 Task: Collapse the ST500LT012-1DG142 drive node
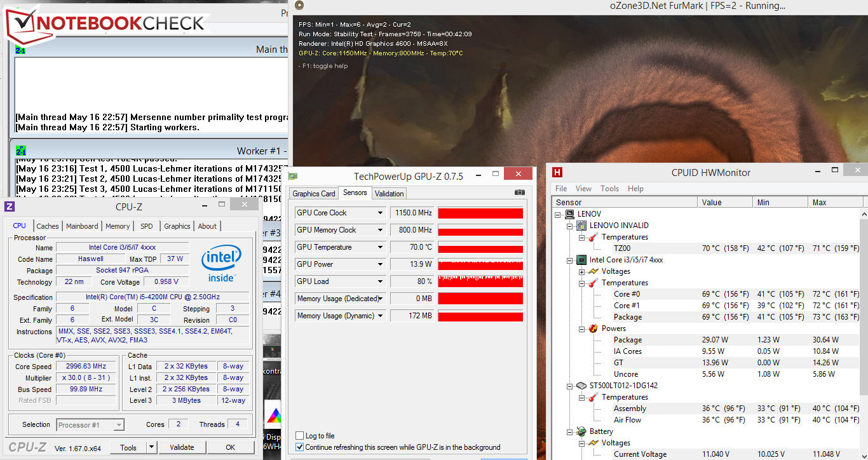click(x=570, y=386)
